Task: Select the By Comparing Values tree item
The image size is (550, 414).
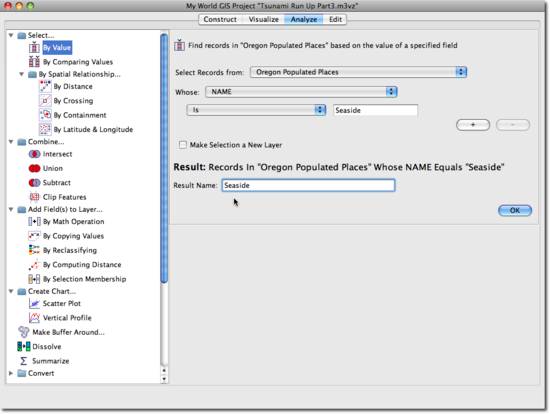Action: (78, 62)
